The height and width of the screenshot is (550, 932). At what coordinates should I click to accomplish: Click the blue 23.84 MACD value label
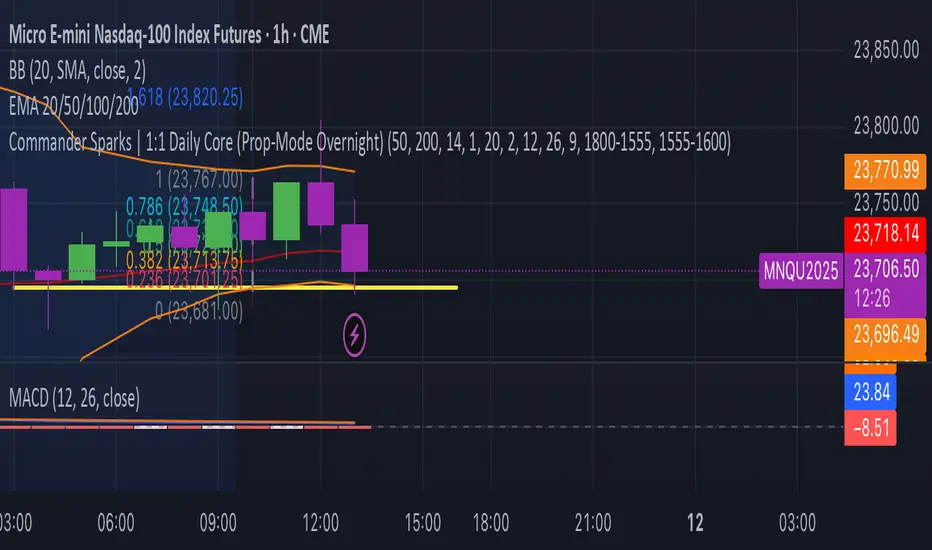click(x=873, y=391)
